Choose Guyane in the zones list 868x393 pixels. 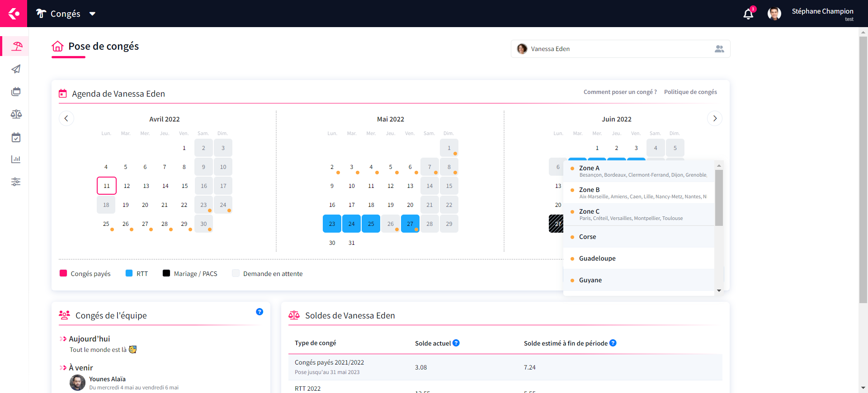point(639,280)
